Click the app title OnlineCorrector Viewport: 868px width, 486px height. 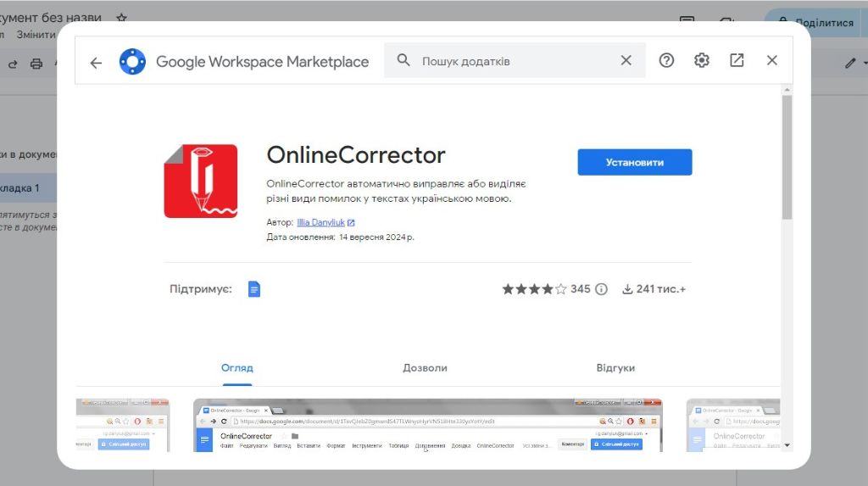click(x=356, y=155)
